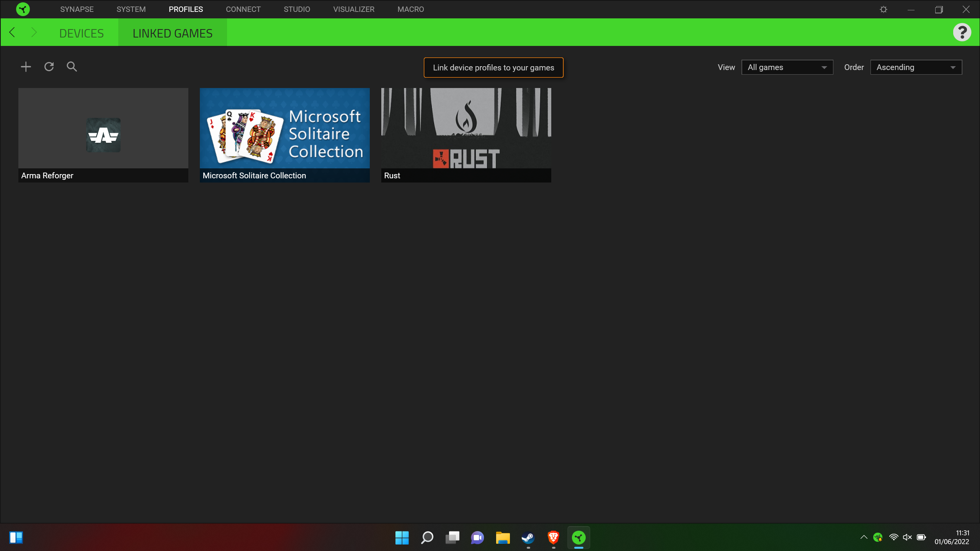Open the game search icon
This screenshot has width=980, height=551.
[72, 67]
